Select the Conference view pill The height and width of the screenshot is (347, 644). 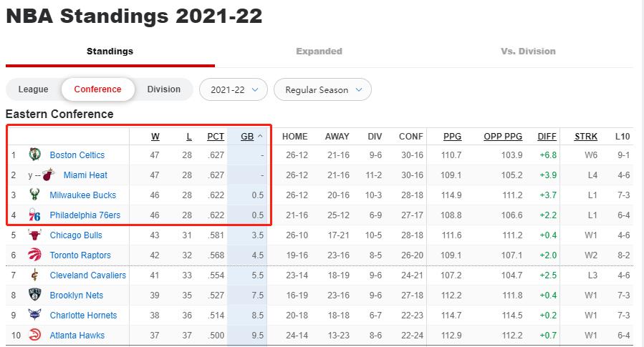(x=97, y=89)
